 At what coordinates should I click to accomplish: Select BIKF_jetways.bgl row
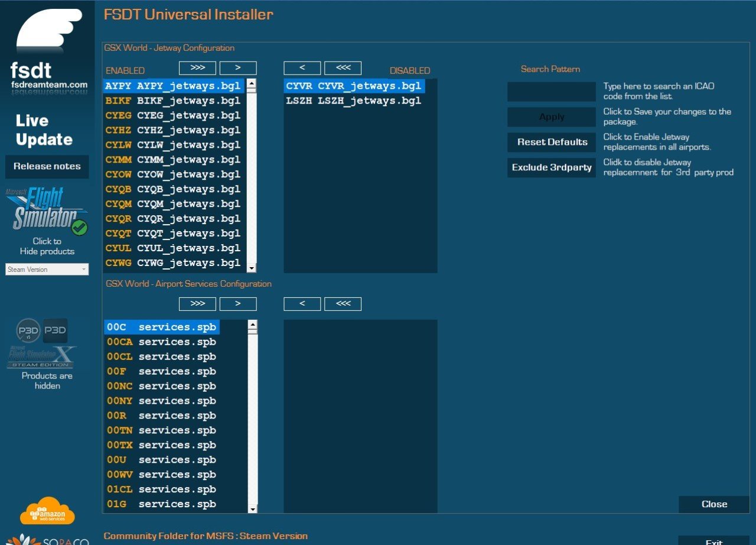[x=174, y=101]
